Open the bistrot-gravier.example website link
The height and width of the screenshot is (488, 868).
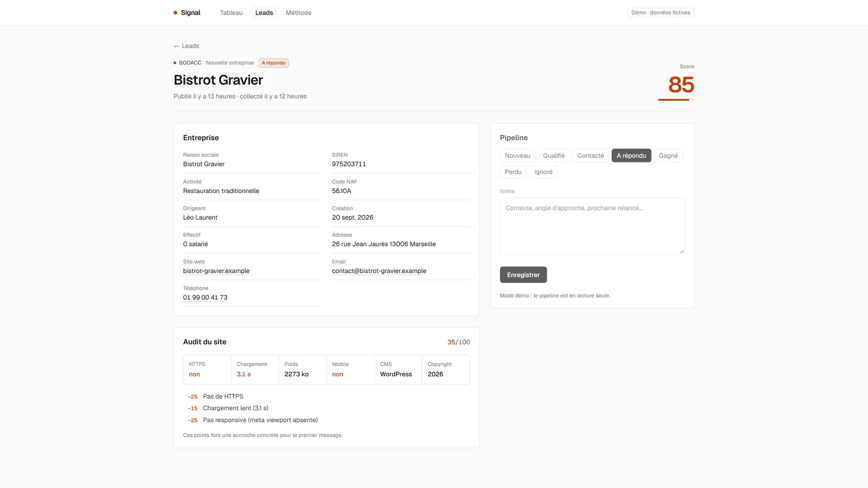click(216, 271)
